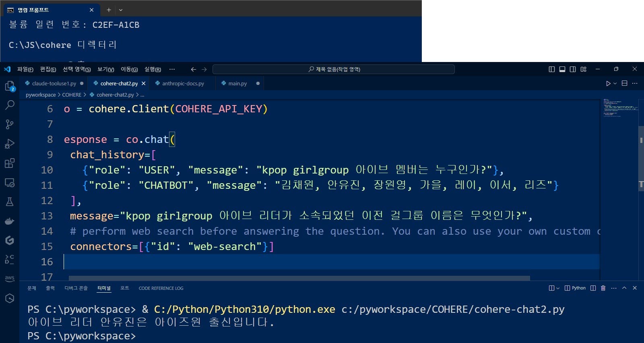Toggle the primary side bar visibility

(552, 69)
